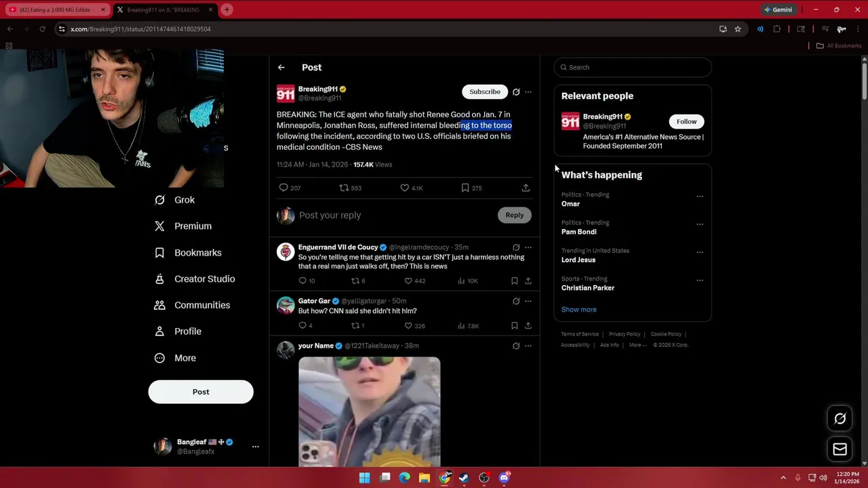Viewport: 868px width, 488px height.
Task: Follow Breaking911 in Relevant people
Action: point(686,121)
